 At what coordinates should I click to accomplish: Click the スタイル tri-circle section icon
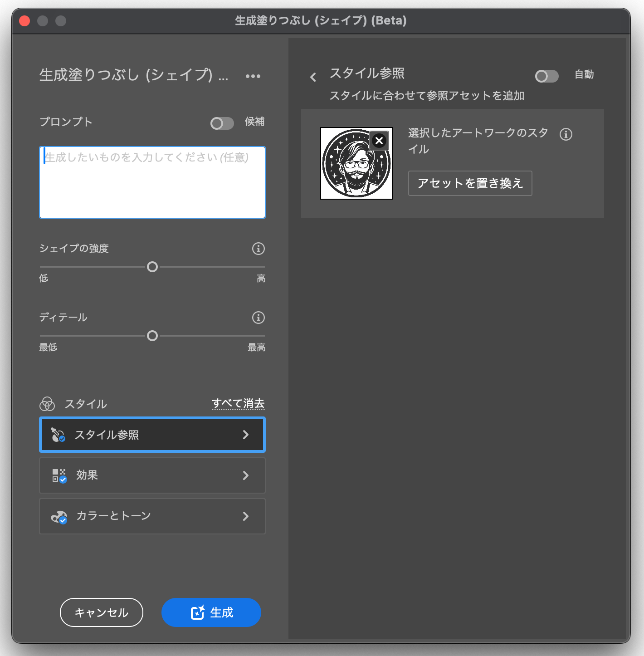[x=47, y=404]
